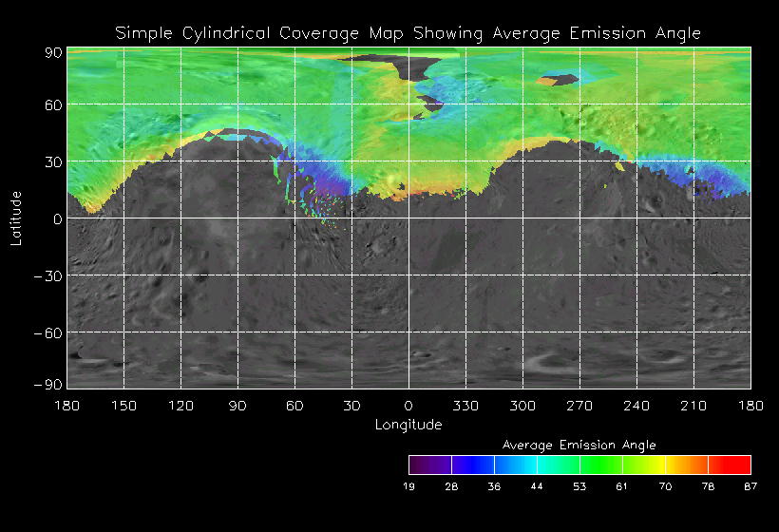Click legend value '78'

(x=708, y=486)
